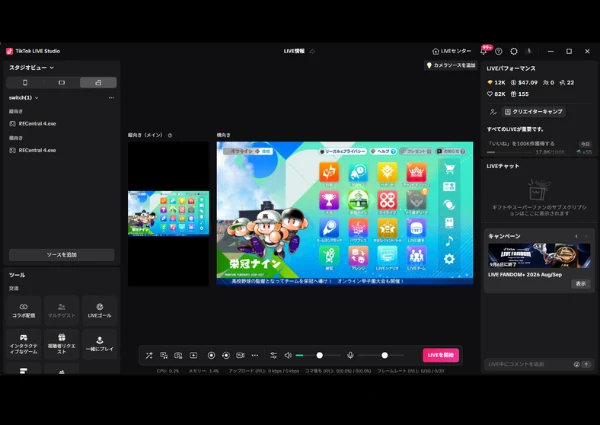Click the diamonds 12K stat
Image resolution: width=600 pixels, height=425 pixels.
pos(496,83)
